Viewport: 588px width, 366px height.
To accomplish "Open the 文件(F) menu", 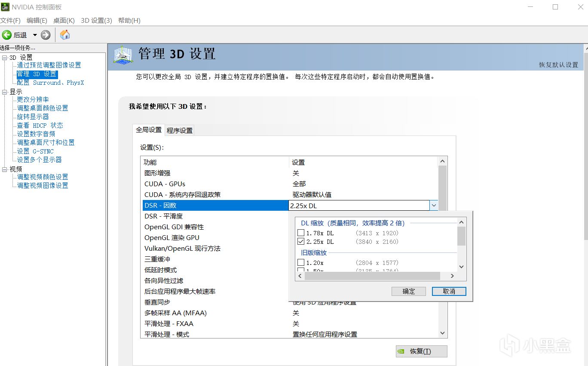I will [10, 20].
